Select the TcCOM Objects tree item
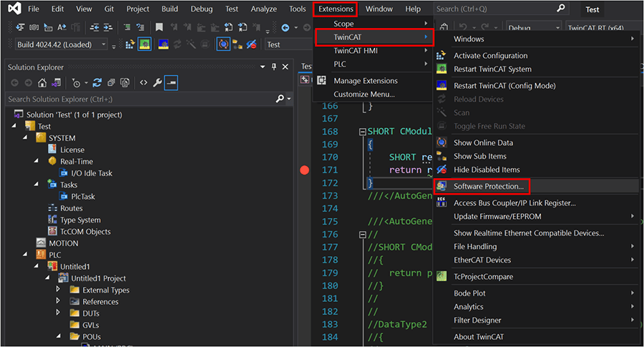 click(x=85, y=232)
